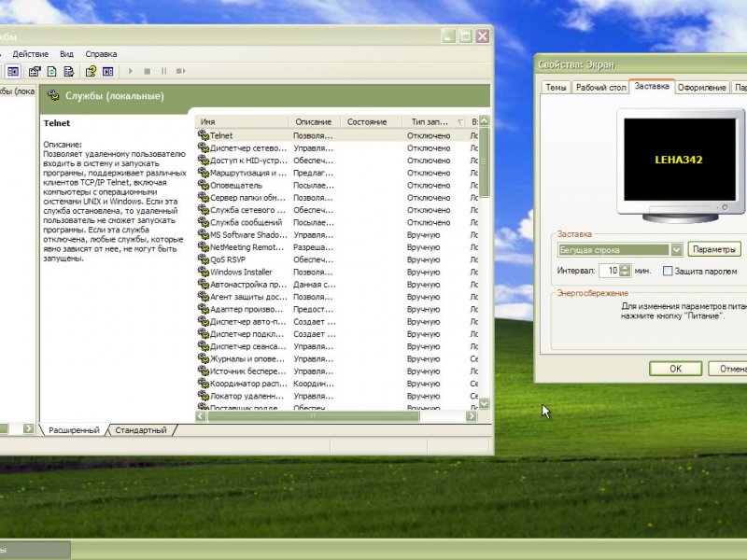Click the Export List toolbar icon
Viewport: 747px width, 560px height.
coord(68,72)
